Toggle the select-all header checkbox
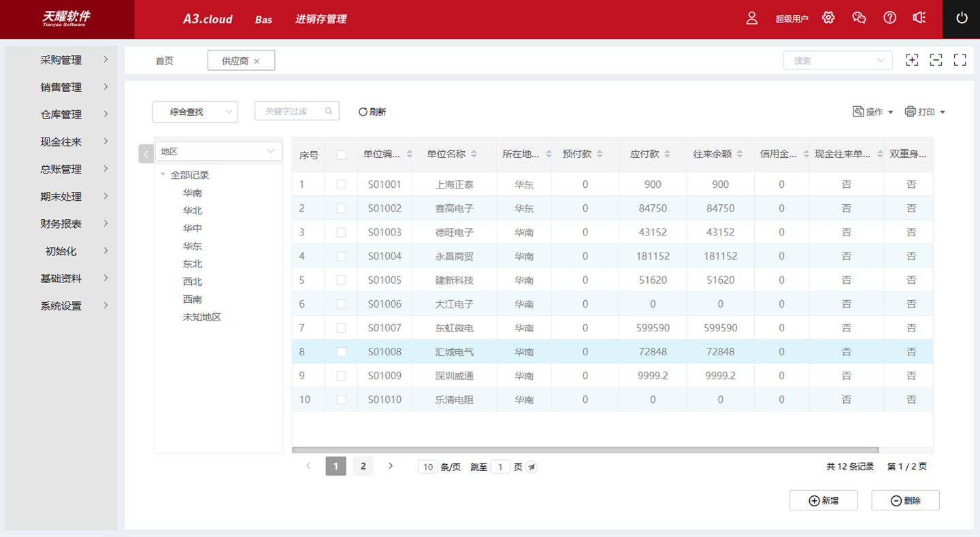980x537 pixels. click(x=341, y=155)
